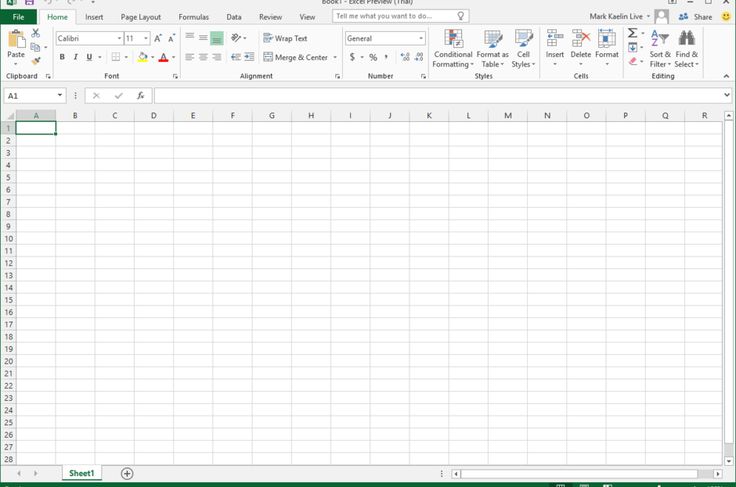Open the Page Layout tab
The width and height of the screenshot is (736, 487).
coord(140,17)
